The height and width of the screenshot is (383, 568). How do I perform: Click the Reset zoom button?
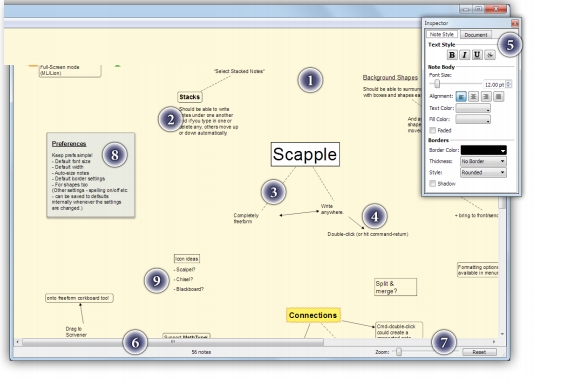coord(479,352)
